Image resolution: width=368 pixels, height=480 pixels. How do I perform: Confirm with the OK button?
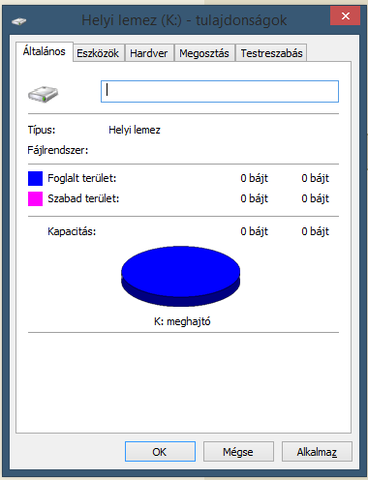160,452
